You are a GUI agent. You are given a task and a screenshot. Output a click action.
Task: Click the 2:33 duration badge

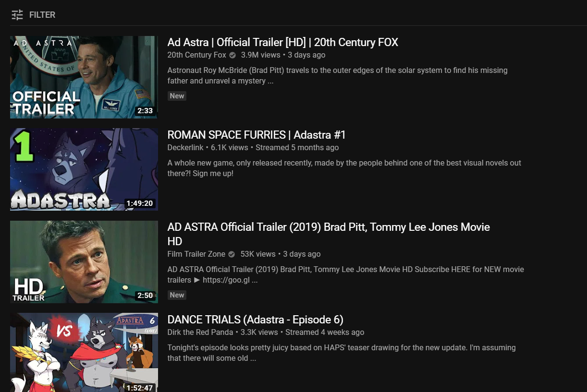[x=145, y=111]
